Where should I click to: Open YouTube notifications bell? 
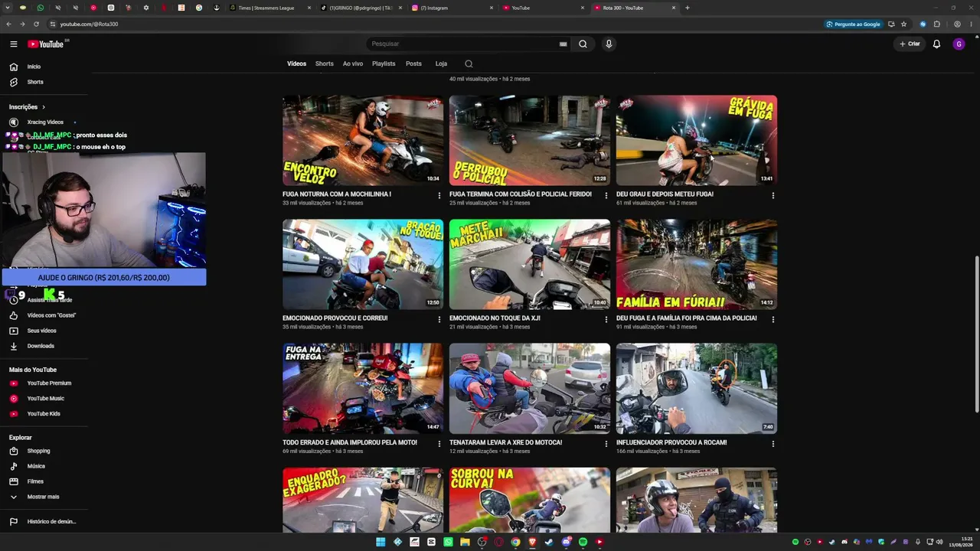[936, 44]
